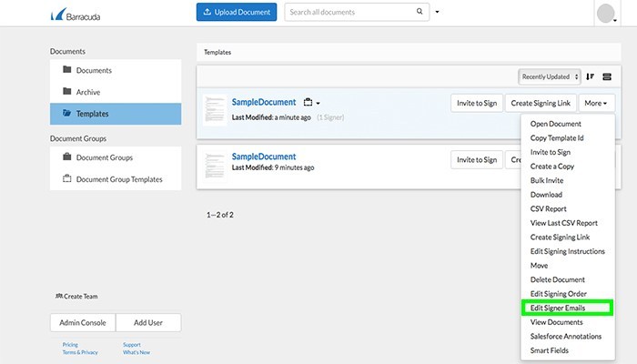Collapse the More dropdown button

pyautogui.click(x=599, y=104)
